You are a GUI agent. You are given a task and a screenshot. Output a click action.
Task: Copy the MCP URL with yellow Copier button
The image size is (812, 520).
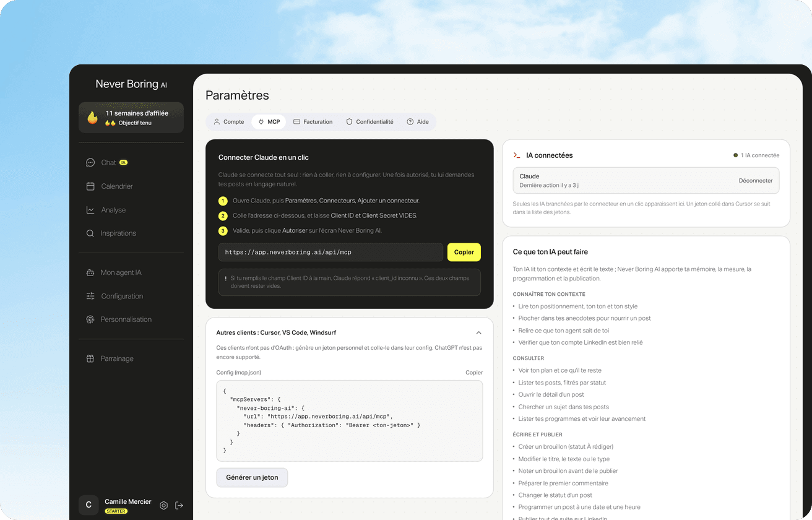click(x=464, y=252)
